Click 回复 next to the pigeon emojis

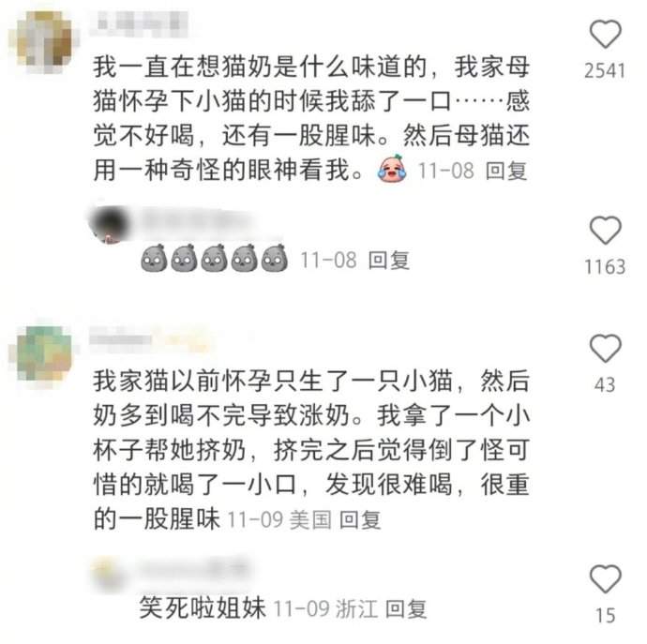click(389, 261)
